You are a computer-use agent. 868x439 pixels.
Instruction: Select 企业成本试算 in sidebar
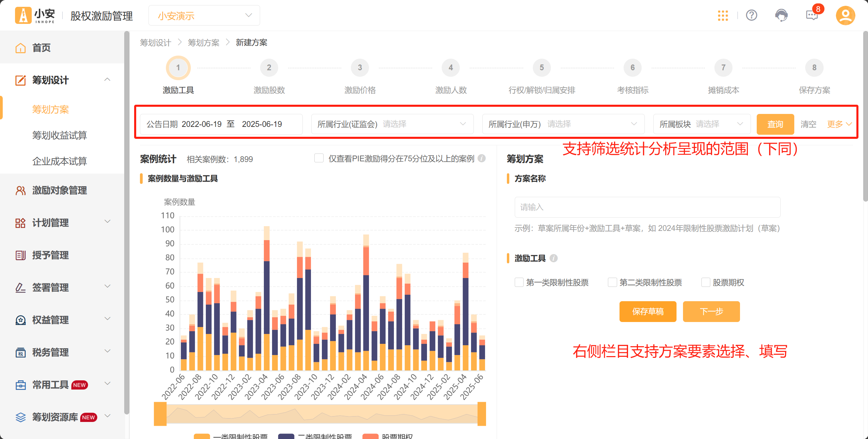coord(60,161)
